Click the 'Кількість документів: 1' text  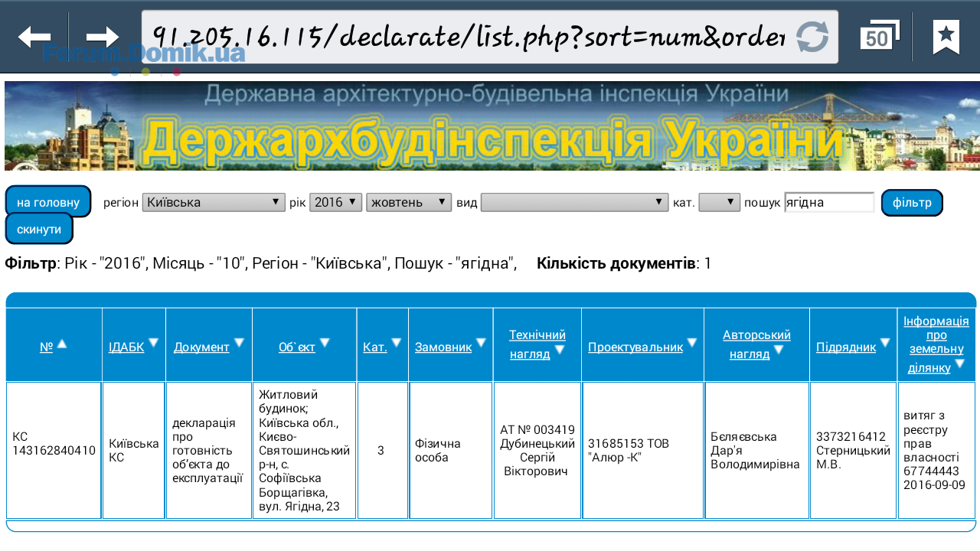624,264
